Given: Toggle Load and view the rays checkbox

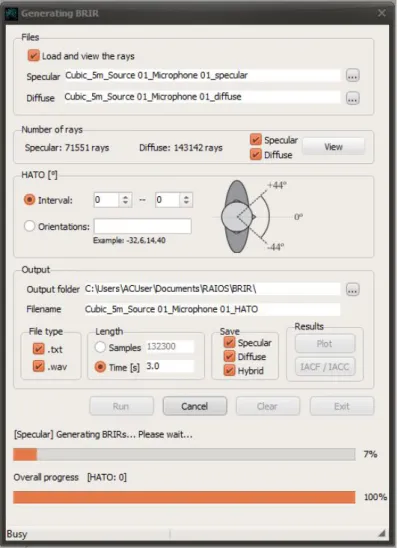Looking at the screenshot, I should [34, 56].
